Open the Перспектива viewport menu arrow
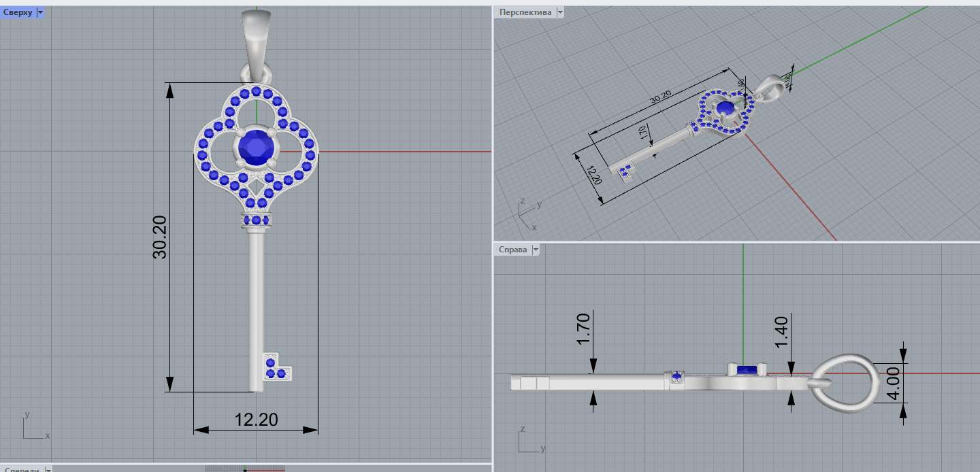Viewport: 980px width, 472px height. click(x=560, y=12)
